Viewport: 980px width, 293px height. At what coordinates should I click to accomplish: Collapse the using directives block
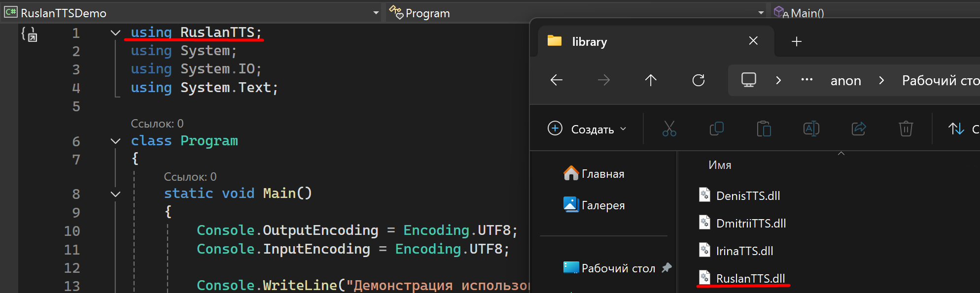115,33
